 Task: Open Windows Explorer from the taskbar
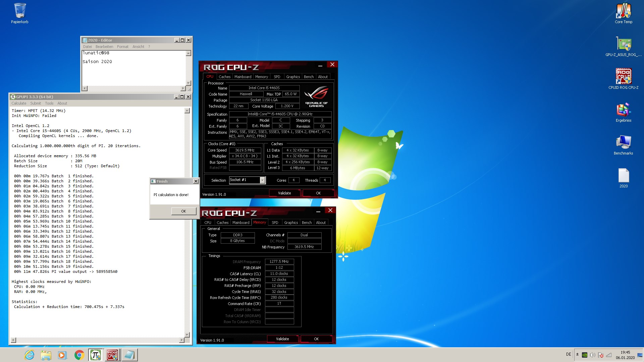pyautogui.click(x=46, y=355)
